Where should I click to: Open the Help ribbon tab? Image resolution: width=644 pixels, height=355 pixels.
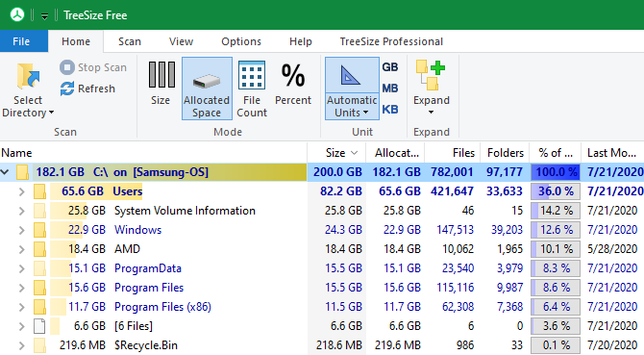click(x=301, y=41)
